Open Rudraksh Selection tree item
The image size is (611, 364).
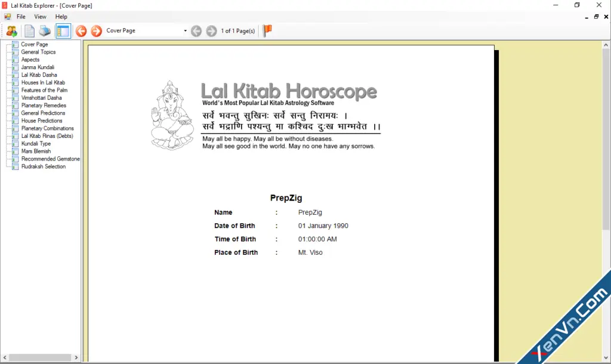coord(43,166)
